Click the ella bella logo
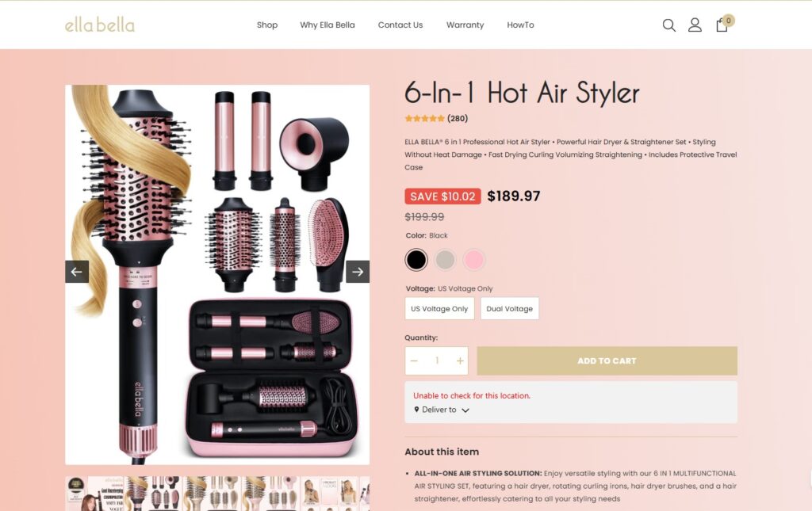 pyautogui.click(x=99, y=25)
